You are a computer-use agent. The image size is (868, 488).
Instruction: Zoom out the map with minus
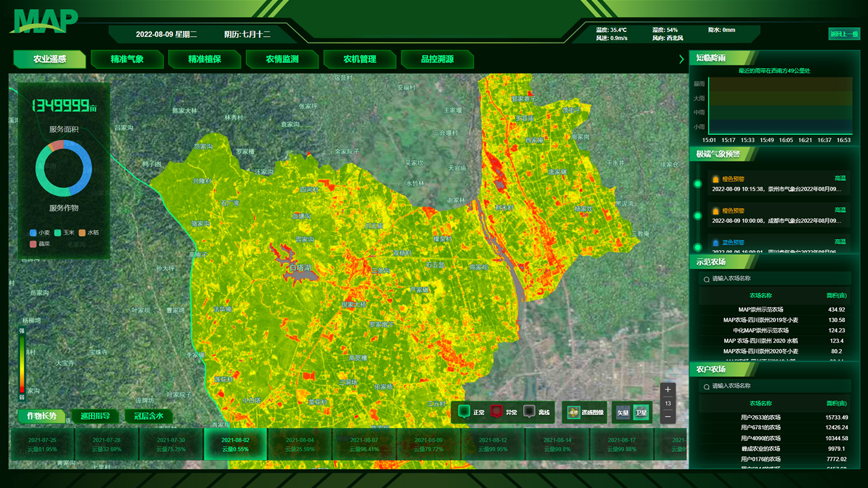[x=668, y=416]
